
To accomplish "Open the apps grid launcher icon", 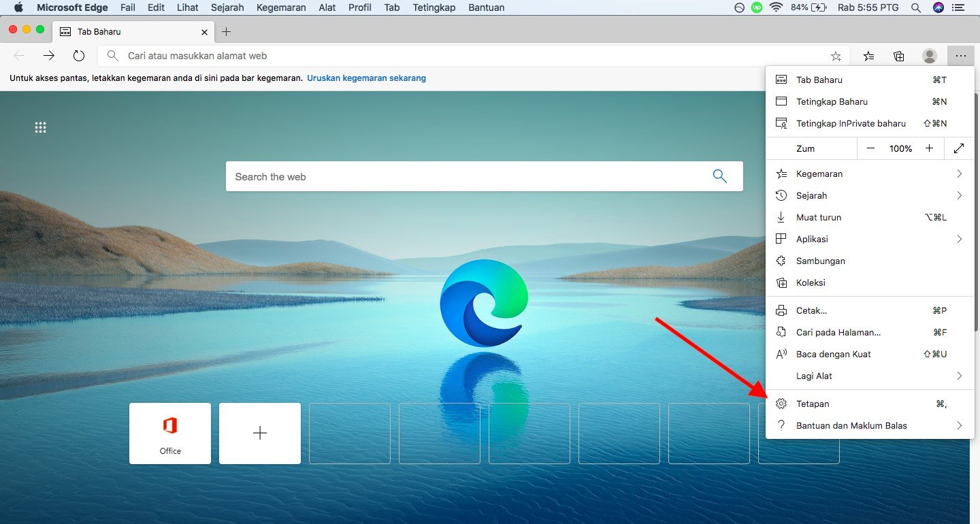I will coord(41,127).
